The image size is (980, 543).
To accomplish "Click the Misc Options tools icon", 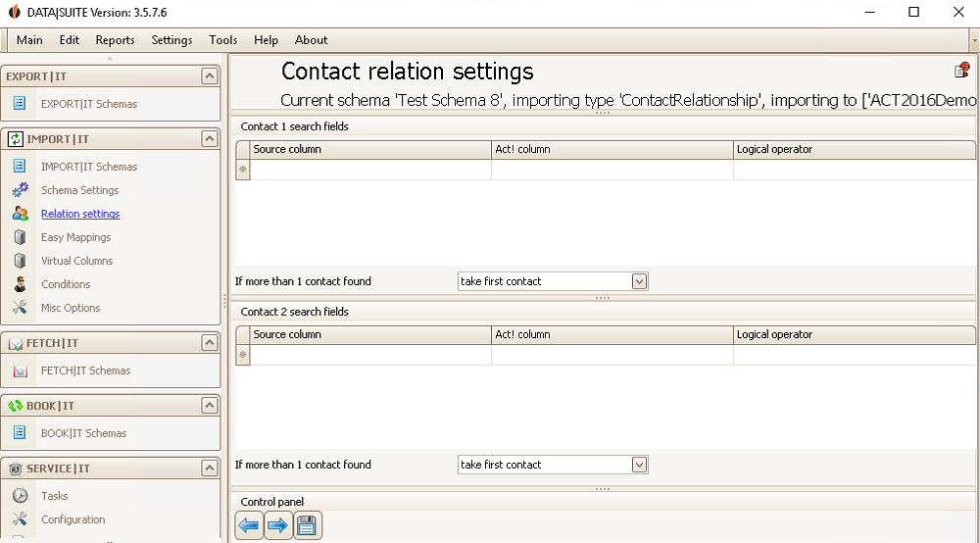I will [x=20, y=307].
